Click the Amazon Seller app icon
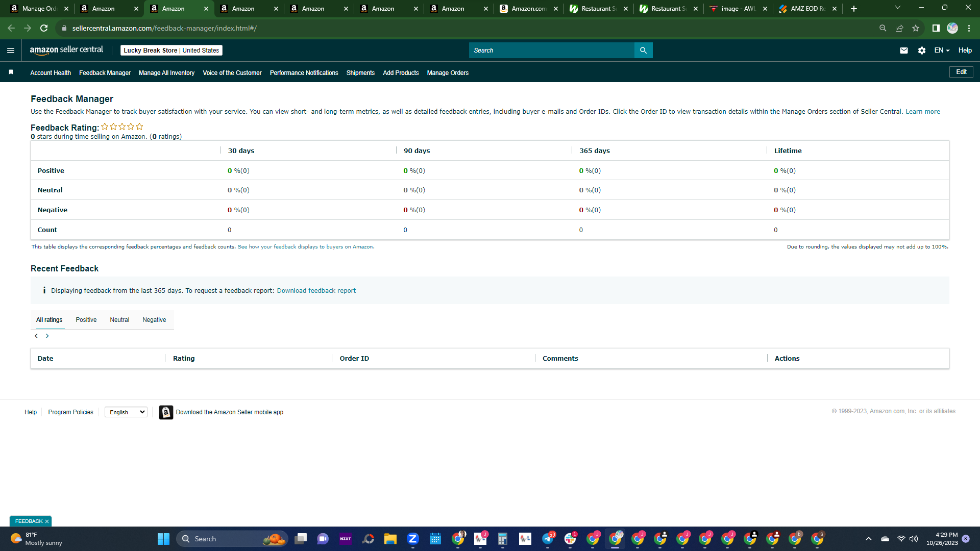 pos(166,412)
